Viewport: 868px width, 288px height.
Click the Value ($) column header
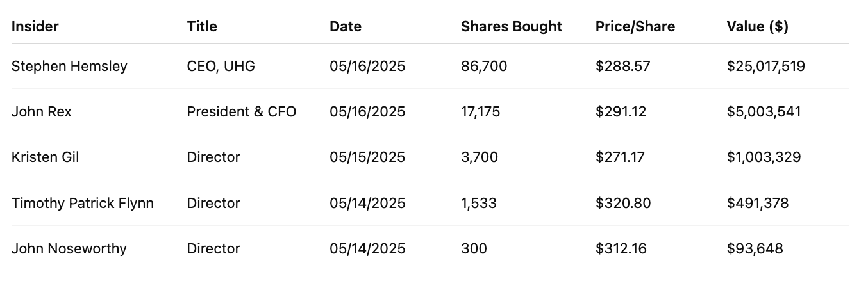click(x=758, y=27)
